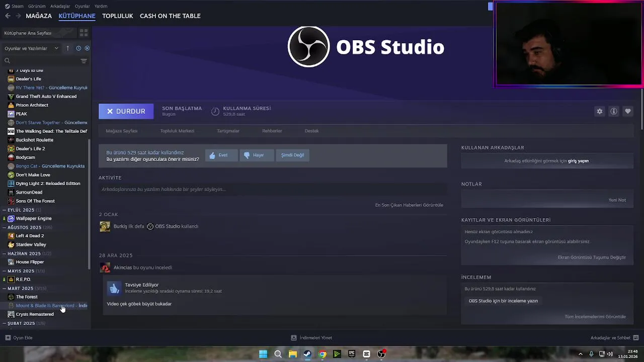The height and width of the screenshot is (362, 644).
Task: Collapse the MAYIS 2025 category
Action: 4,271
